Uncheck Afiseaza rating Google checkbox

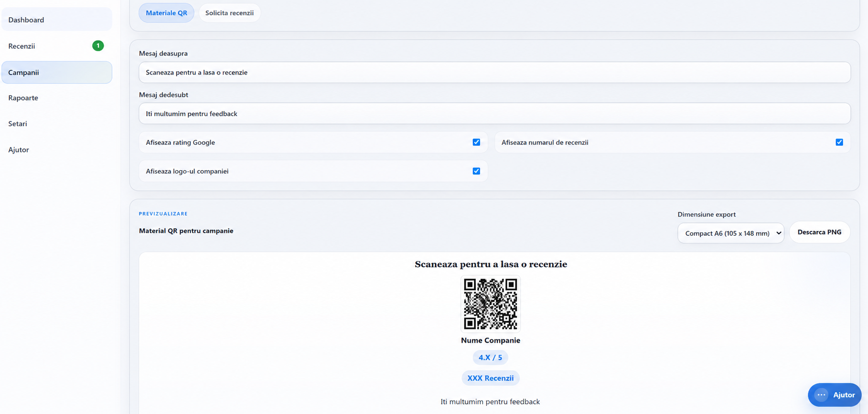pos(476,142)
